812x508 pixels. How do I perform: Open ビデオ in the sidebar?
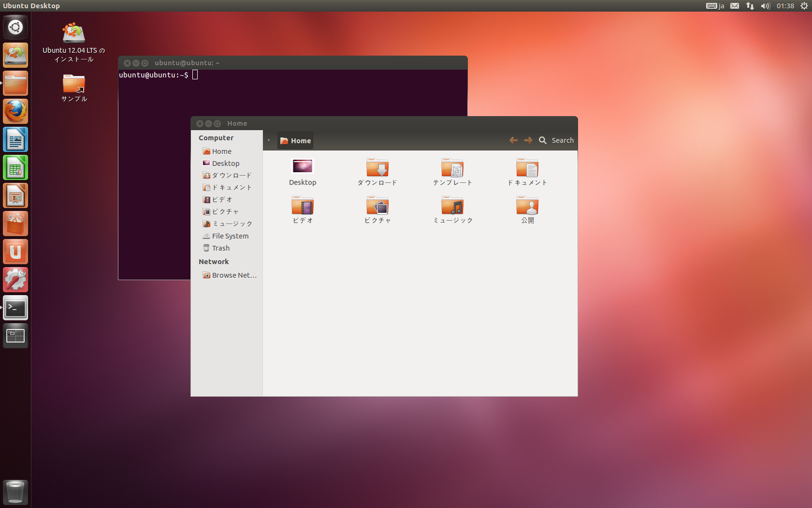click(x=227, y=200)
